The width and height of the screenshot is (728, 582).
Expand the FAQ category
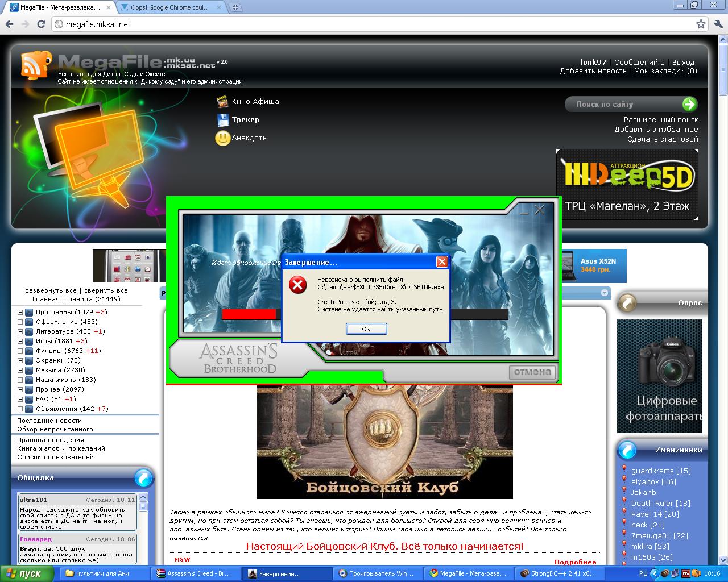pyautogui.click(x=20, y=399)
